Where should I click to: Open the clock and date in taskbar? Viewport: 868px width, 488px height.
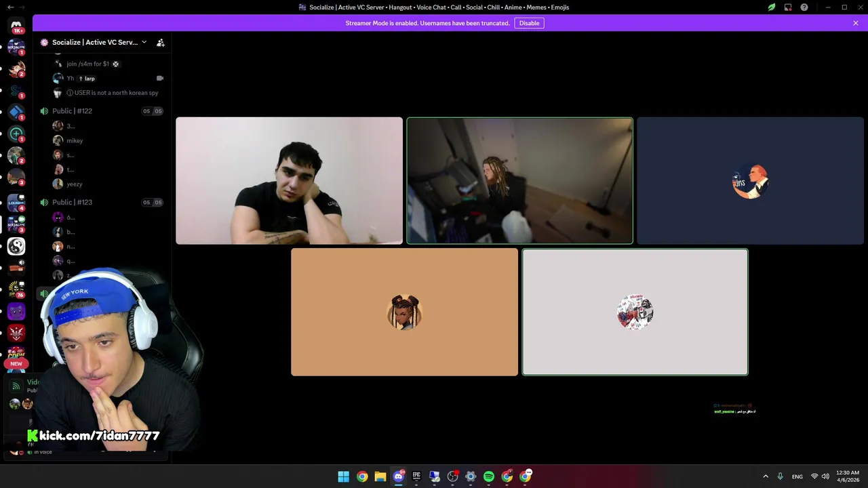(x=848, y=476)
